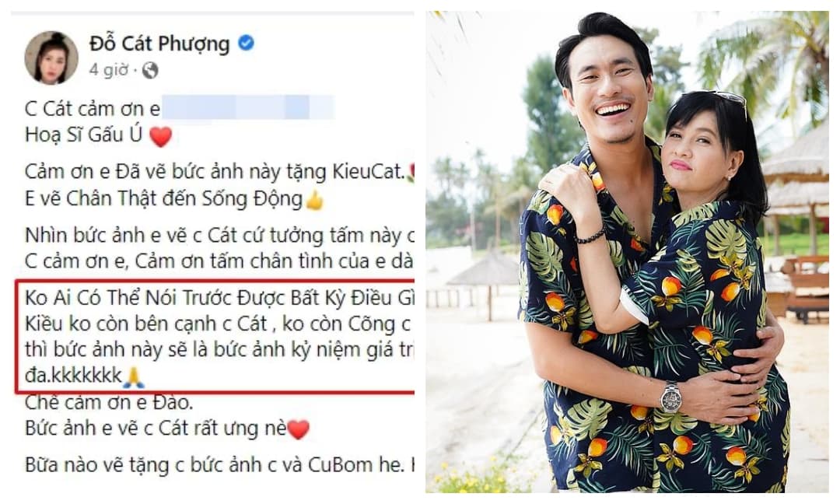Click the line 'E vẽ Chân Thật đến Sống Động'
The height and width of the screenshot is (504, 840).
point(164,198)
